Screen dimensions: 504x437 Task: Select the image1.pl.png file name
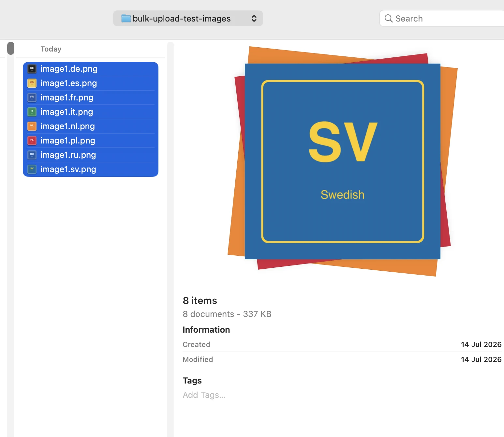tap(68, 141)
